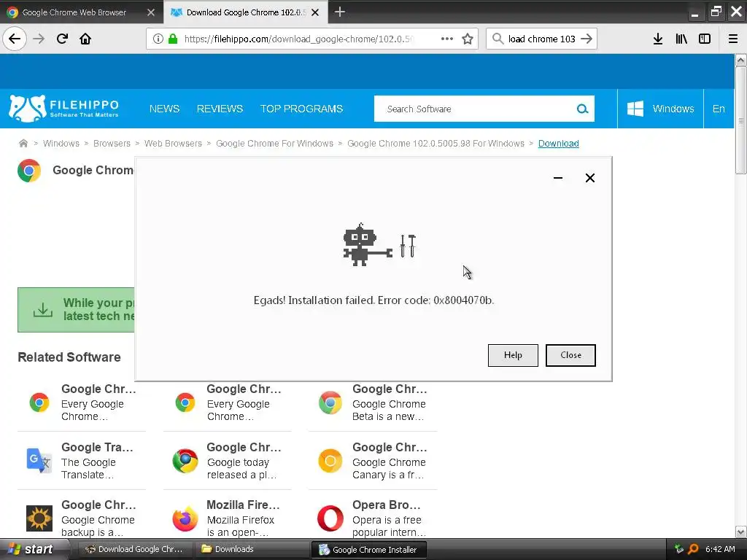This screenshot has width=747, height=560.
Task: Follow the Web Browsers breadcrumb link
Action: click(x=173, y=144)
